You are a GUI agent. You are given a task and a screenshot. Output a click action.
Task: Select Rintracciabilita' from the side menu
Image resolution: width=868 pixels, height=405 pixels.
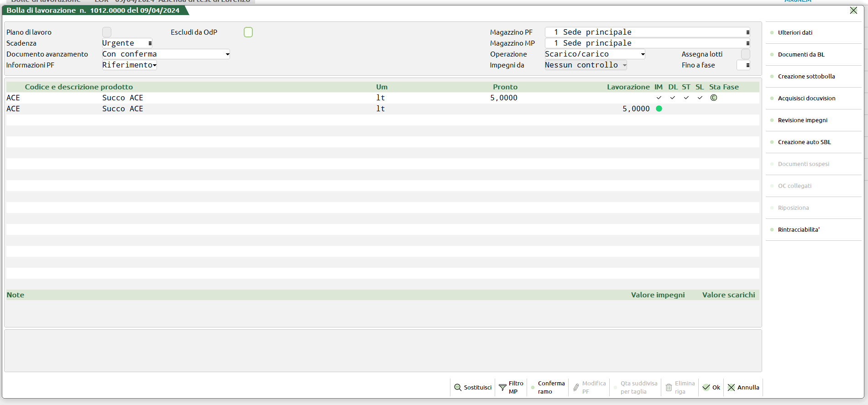[x=799, y=229]
